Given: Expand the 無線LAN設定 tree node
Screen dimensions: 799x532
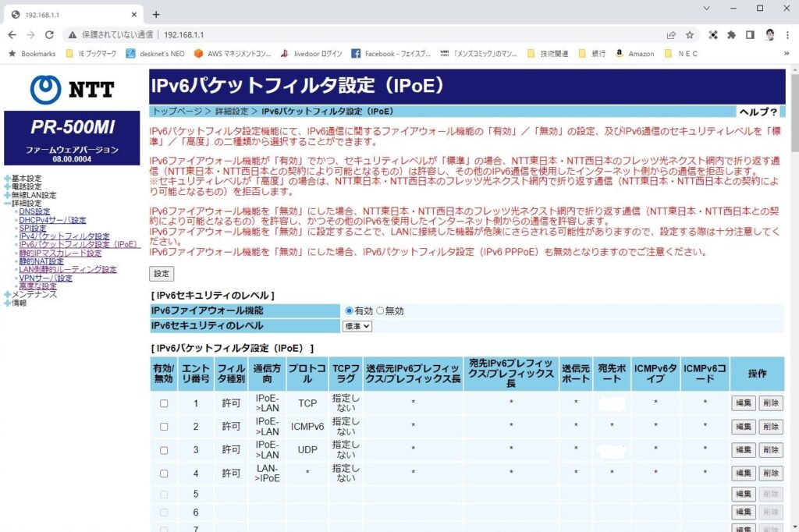Looking at the screenshot, I should pyautogui.click(x=8, y=195).
